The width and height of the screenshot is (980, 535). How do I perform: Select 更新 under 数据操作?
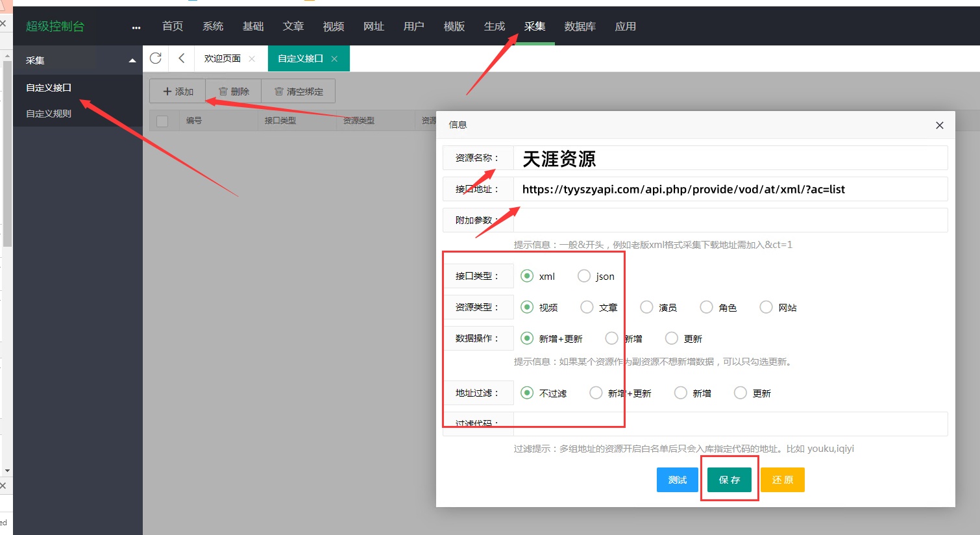(x=672, y=338)
